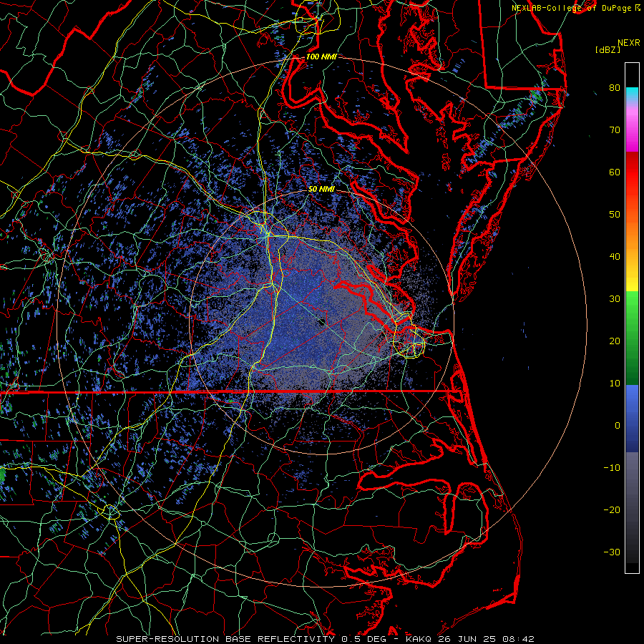Click the 70 value on the dBZ scale
This screenshot has height=644, width=644.
pos(615,130)
